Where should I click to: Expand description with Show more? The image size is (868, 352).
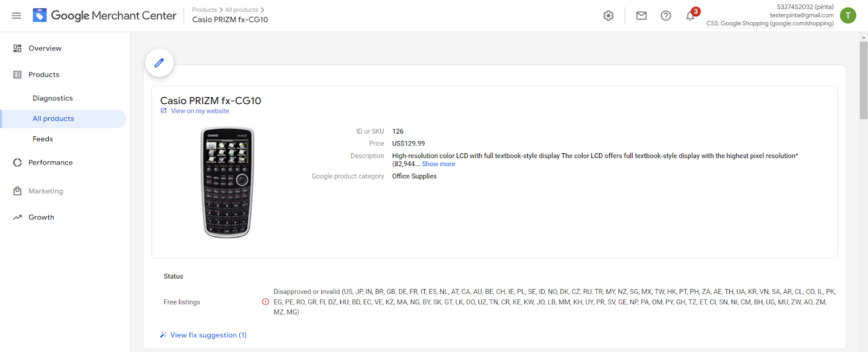438,164
